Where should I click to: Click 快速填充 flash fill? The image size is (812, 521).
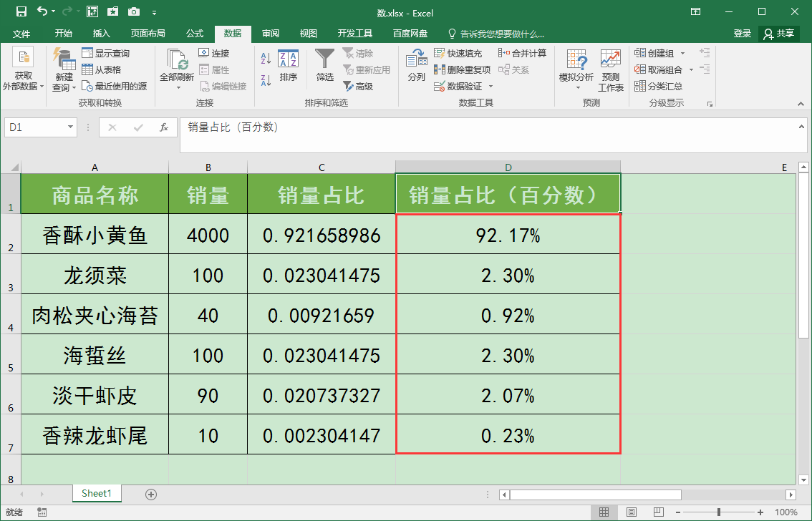point(458,53)
